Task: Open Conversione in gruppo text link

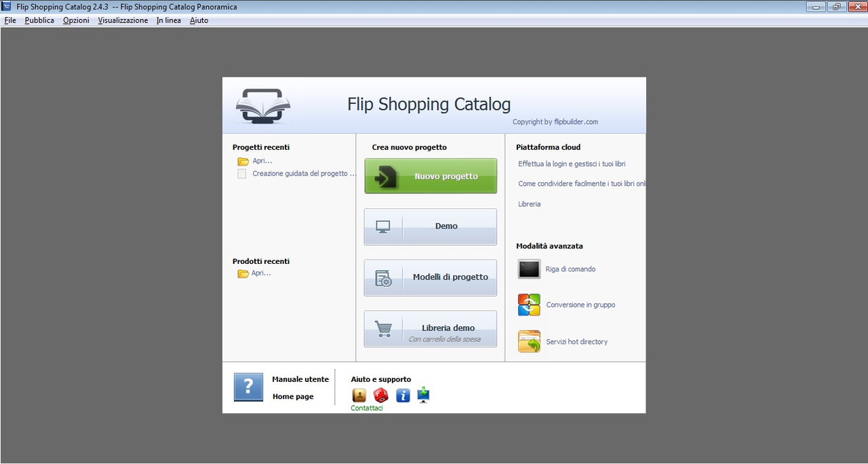Action: pyautogui.click(x=581, y=305)
